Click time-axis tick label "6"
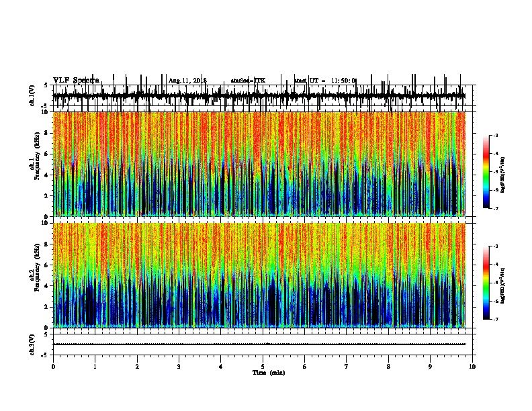This screenshot has width=532, height=411. click(x=305, y=367)
